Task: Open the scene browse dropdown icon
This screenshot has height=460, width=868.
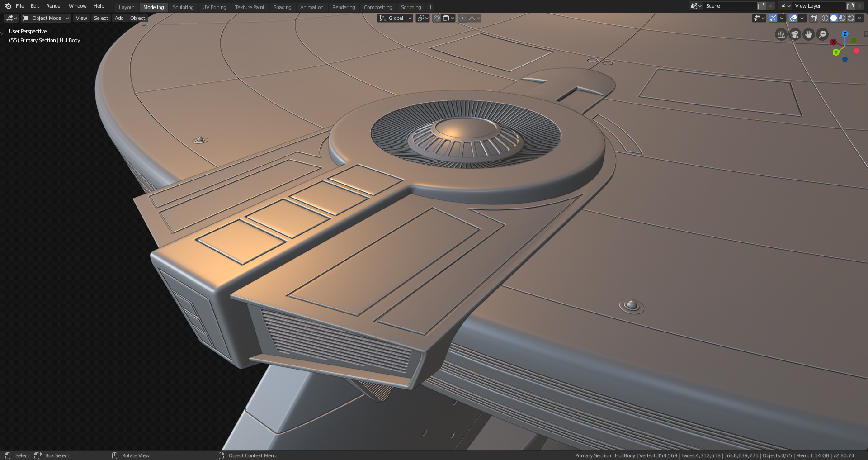Action: click(695, 6)
